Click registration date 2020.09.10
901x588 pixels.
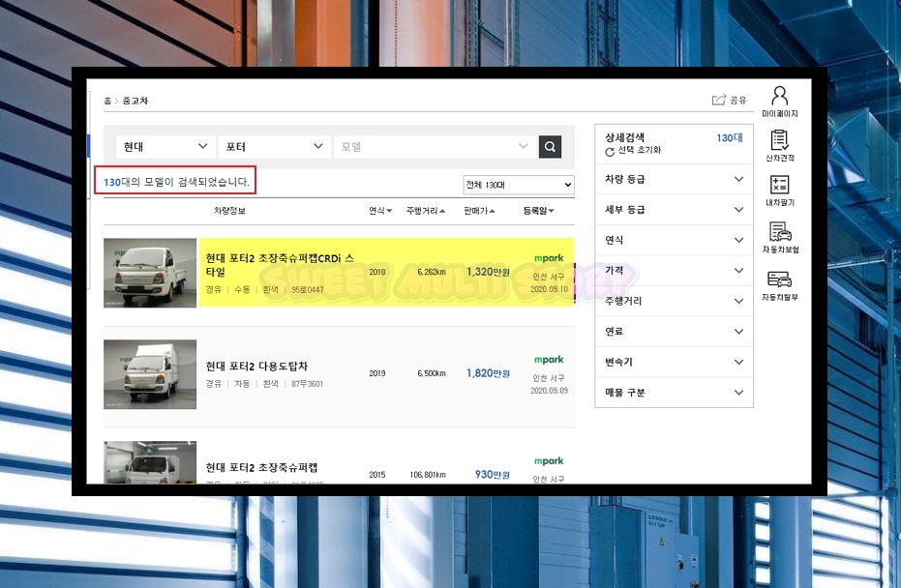pos(549,289)
